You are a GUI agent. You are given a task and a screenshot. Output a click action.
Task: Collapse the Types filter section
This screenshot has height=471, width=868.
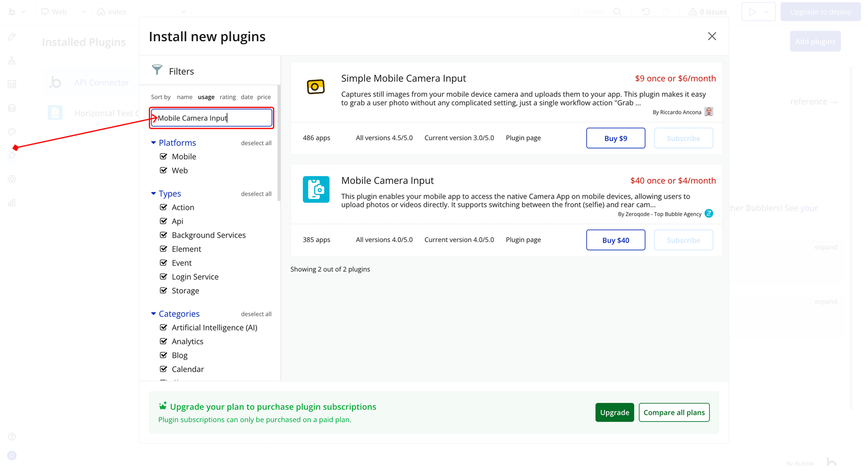pyautogui.click(x=153, y=193)
